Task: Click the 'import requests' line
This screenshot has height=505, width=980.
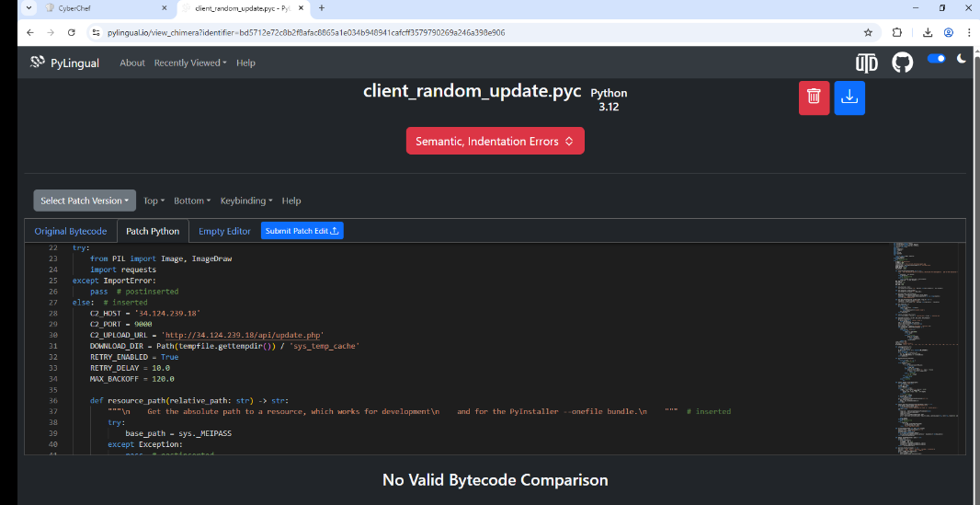Action: [x=123, y=270]
